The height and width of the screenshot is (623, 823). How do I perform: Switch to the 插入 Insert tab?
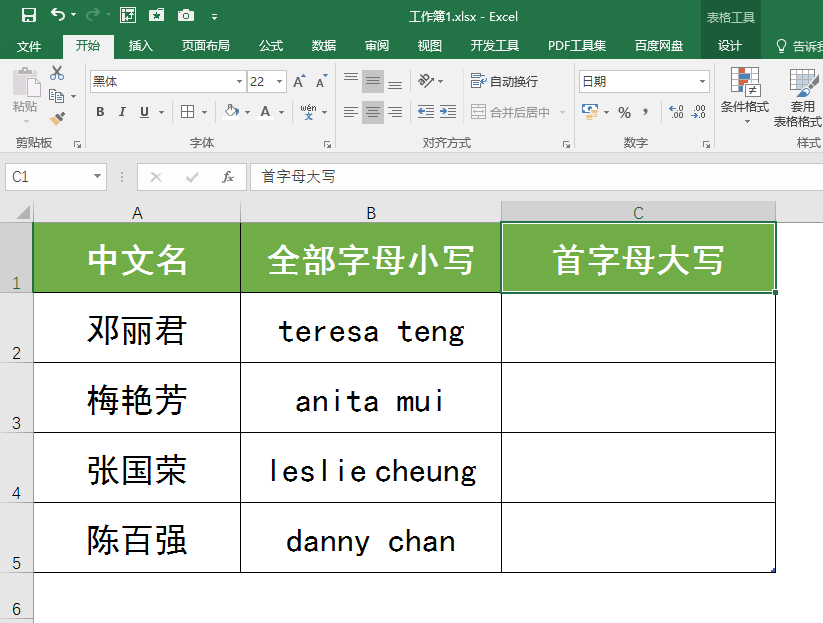tap(141, 46)
